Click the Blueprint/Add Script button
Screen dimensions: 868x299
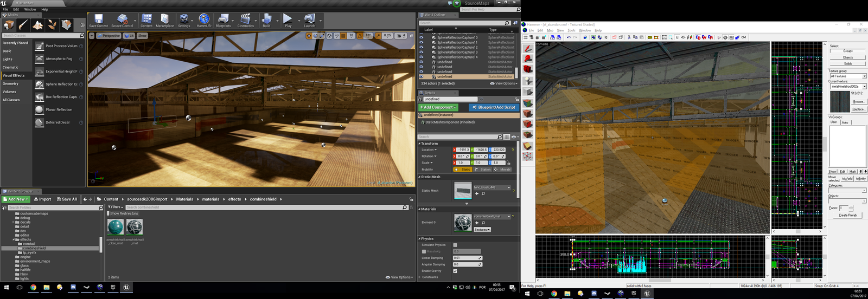494,107
